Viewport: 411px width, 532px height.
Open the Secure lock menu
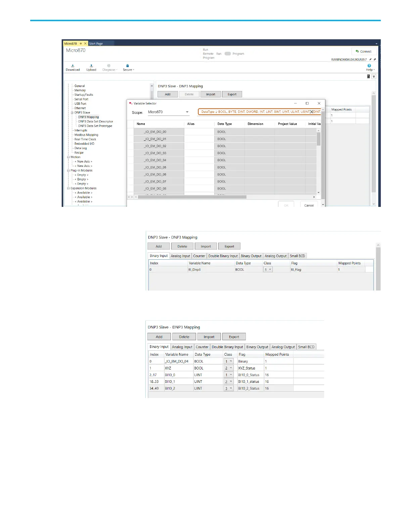[128, 68]
